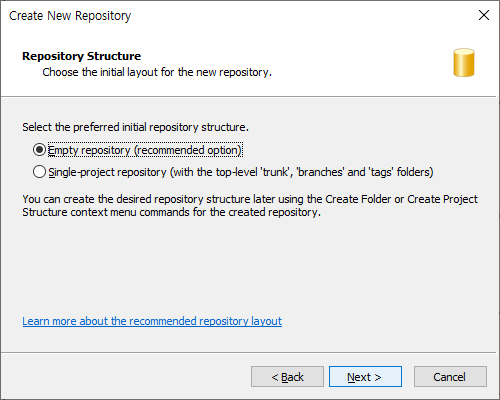Click the separator line above the wizard buttons

[248, 352]
